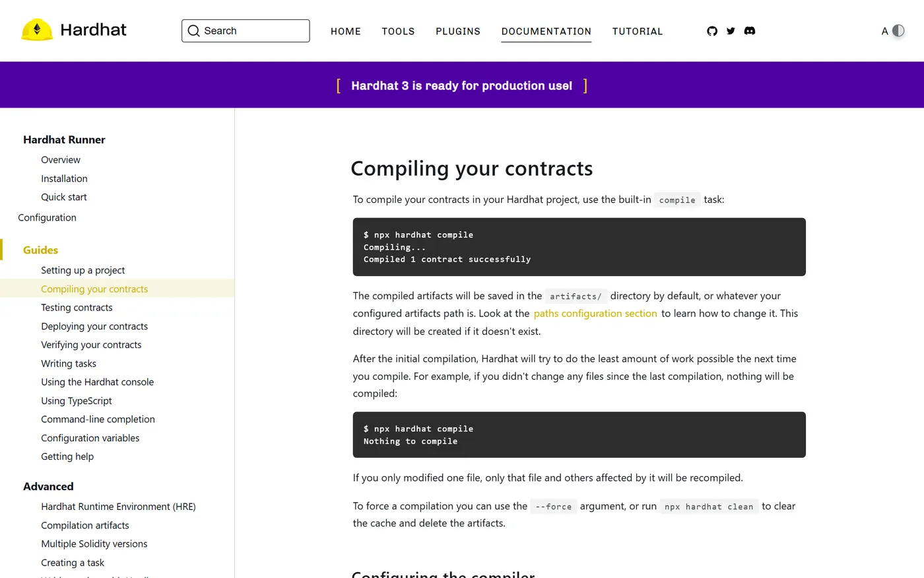Click the Hardhat wordmark text in header

point(93,30)
